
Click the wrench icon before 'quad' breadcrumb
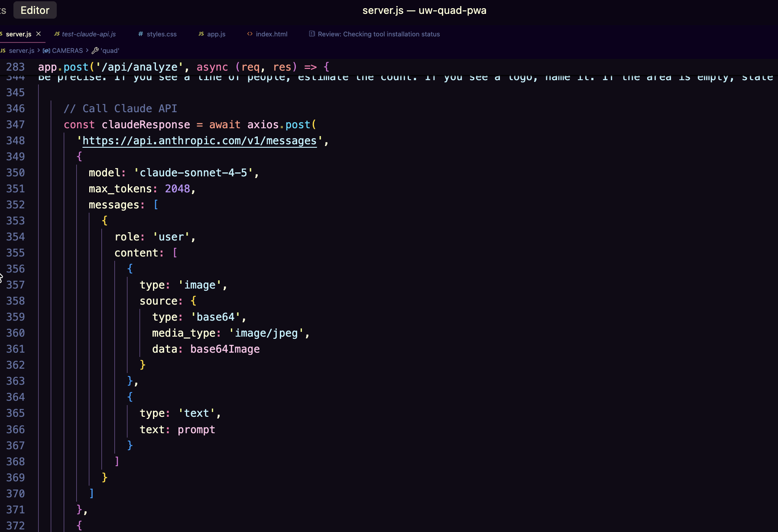point(95,51)
